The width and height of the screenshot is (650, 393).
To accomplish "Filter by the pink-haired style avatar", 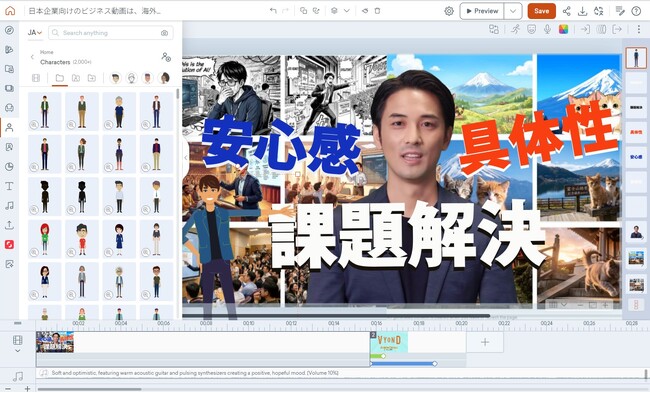I will pyautogui.click(x=148, y=78).
